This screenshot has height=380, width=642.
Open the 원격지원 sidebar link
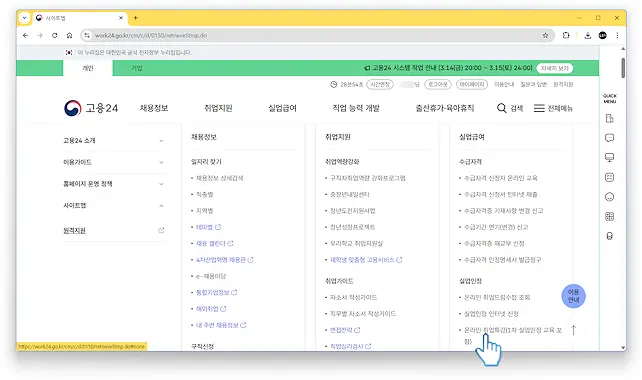[x=74, y=231]
